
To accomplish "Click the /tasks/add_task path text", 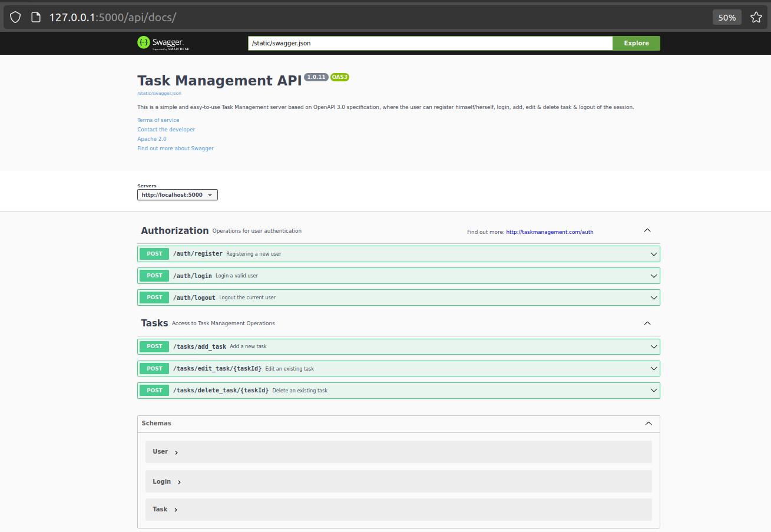I will 199,346.
